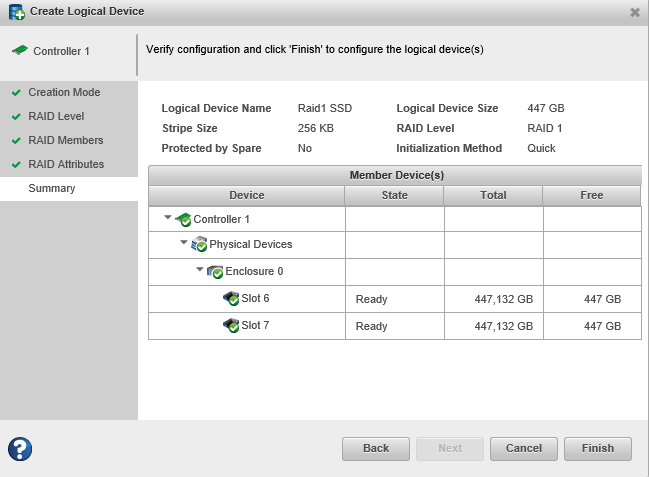Cancel the logical device creation
The height and width of the screenshot is (477, 649).
524,448
